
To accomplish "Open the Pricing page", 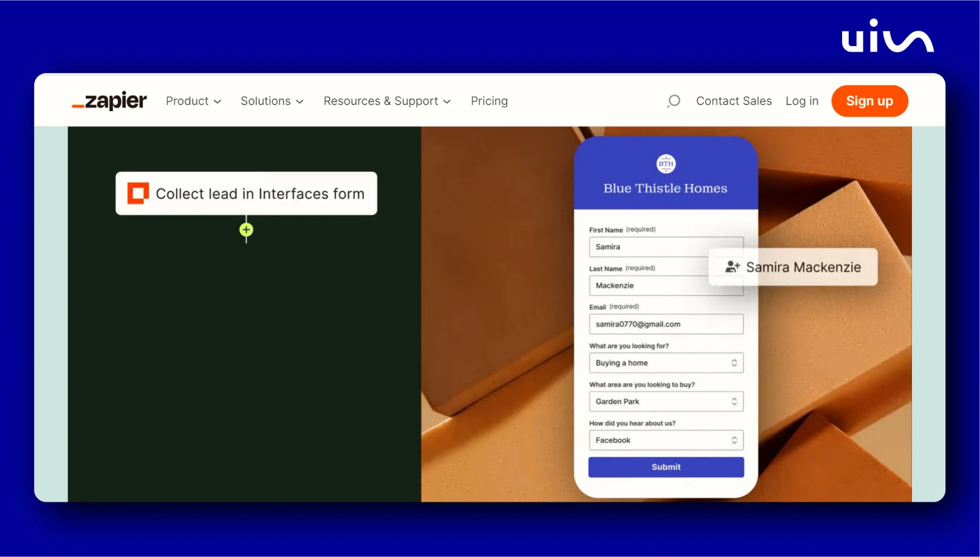I will click(x=489, y=101).
